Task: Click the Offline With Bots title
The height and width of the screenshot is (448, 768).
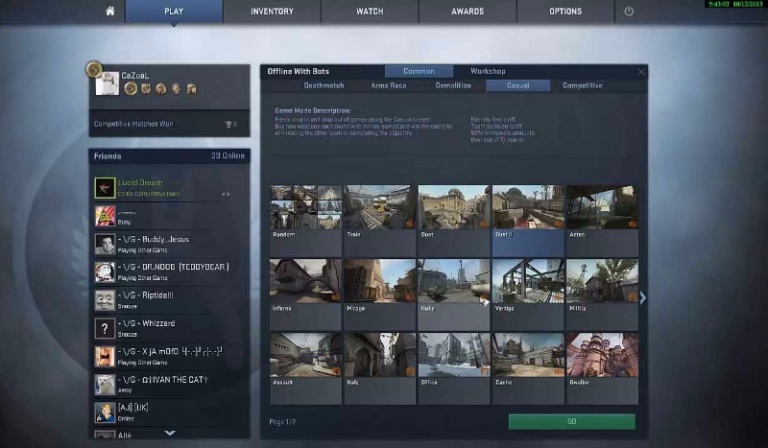Action: (x=298, y=71)
